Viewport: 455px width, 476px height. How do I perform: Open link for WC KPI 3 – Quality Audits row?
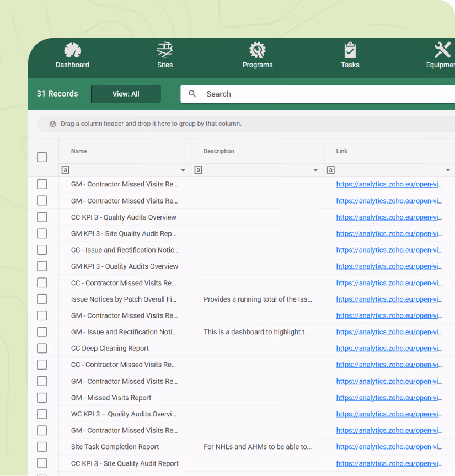[389, 414]
